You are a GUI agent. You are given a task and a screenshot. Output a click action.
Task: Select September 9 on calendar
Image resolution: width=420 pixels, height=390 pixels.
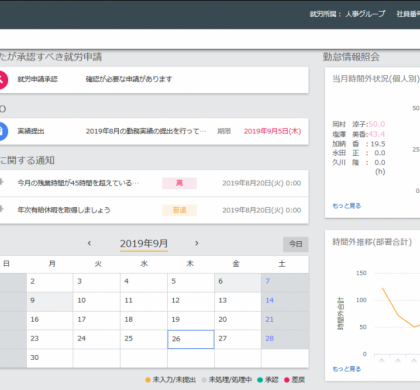pyautogui.click(x=50, y=302)
